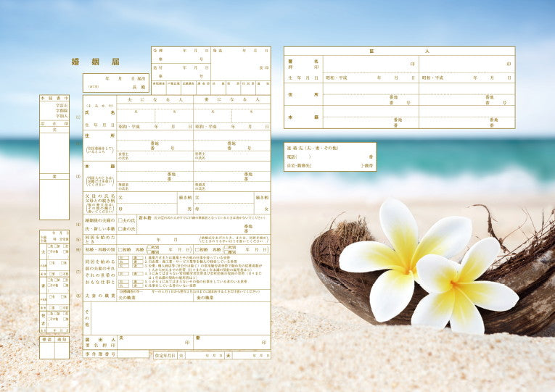Viewport: 555px width, 392px height.
Task: Check the 妻の氏 checkbox
Action: (120, 229)
